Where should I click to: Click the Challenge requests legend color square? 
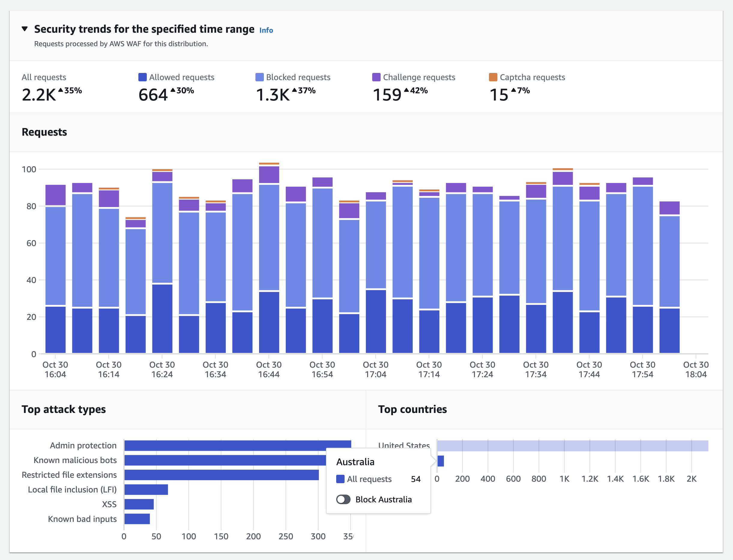(376, 77)
